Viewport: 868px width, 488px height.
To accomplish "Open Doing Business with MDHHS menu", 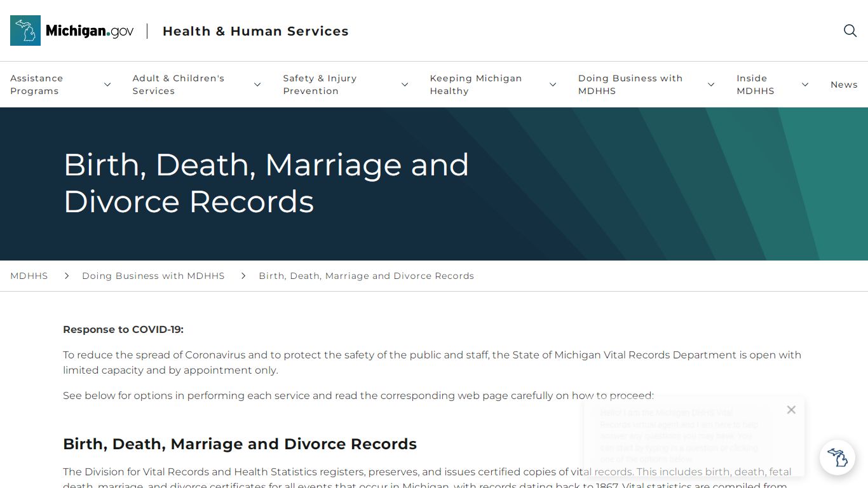I will [x=630, y=85].
